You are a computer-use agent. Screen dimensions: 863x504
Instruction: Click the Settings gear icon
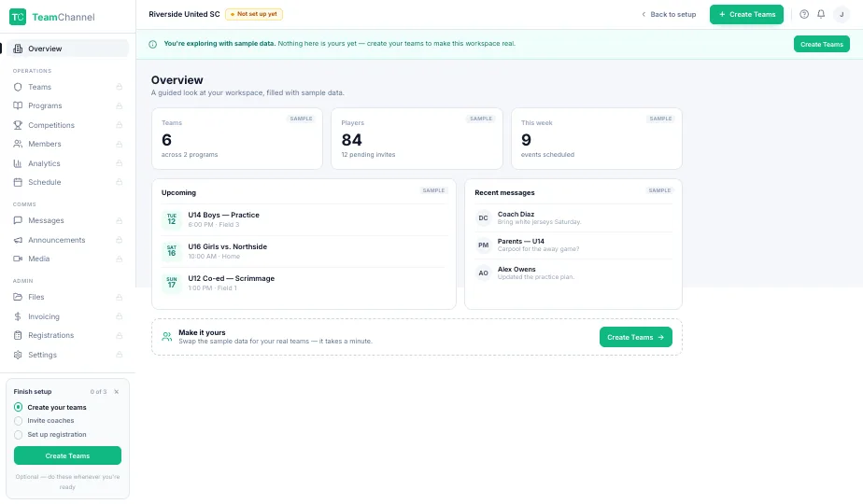pyautogui.click(x=18, y=355)
